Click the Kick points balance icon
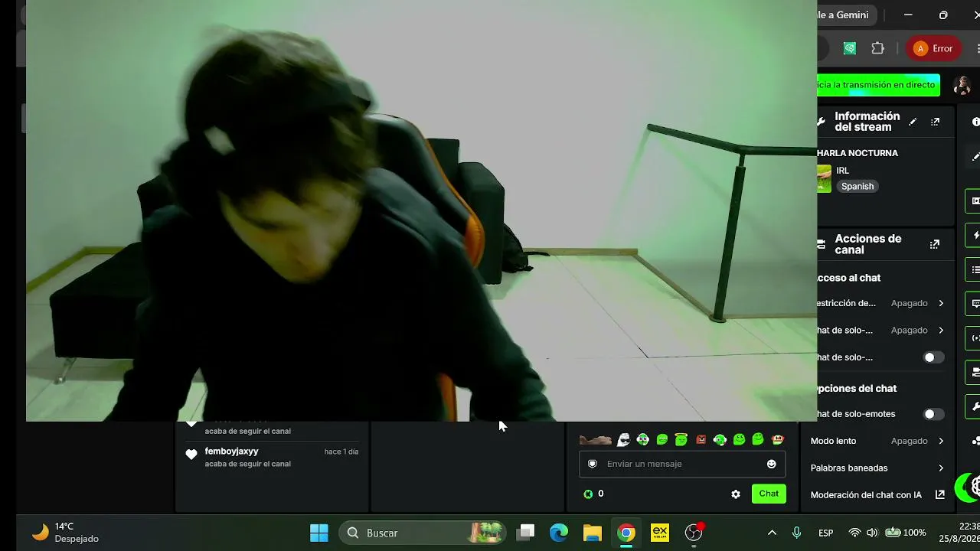 (x=588, y=494)
